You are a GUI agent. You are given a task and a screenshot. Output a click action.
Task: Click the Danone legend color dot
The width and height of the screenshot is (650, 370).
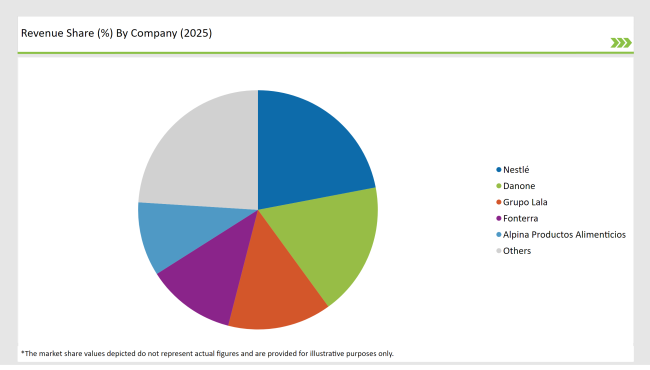499,186
